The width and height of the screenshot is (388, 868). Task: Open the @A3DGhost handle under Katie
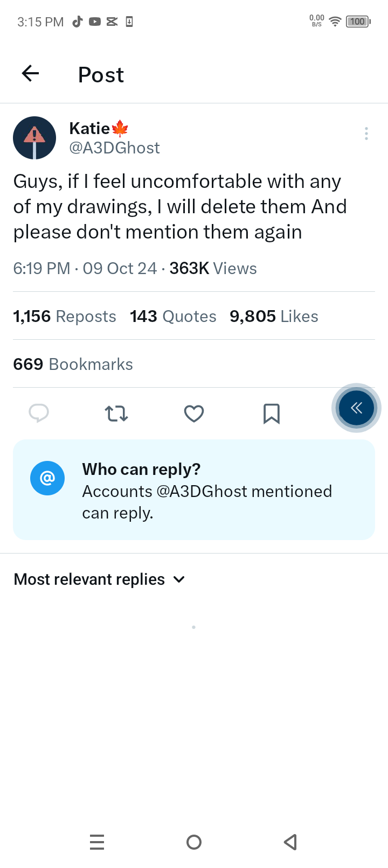(114, 148)
